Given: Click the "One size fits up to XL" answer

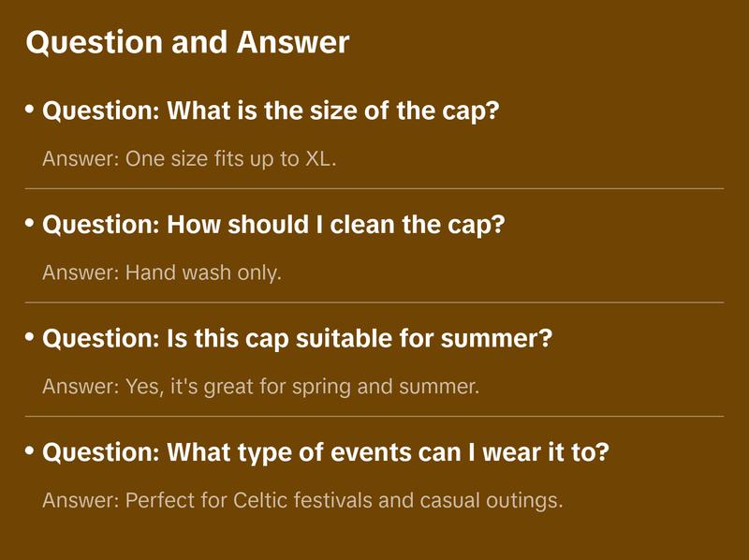Looking at the screenshot, I should tap(189, 158).
